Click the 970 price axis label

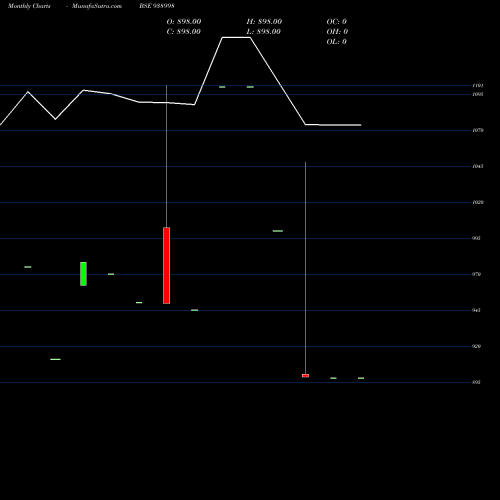pos(476,274)
